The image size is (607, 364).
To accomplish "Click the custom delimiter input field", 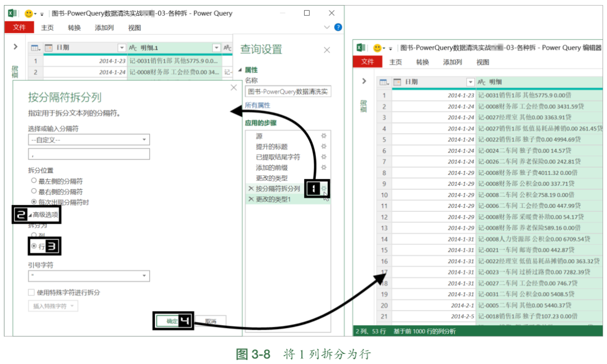I will pyautogui.click(x=89, y=154).
